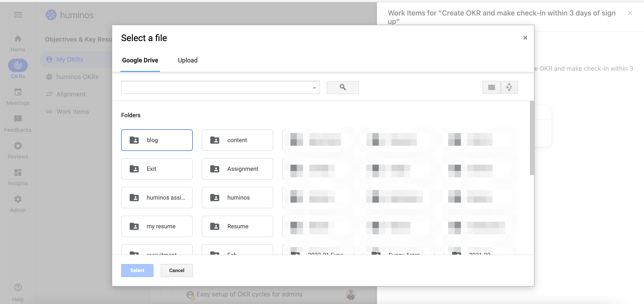Select the blog folder
Screen dimensions: 644x304
point(157,140)
